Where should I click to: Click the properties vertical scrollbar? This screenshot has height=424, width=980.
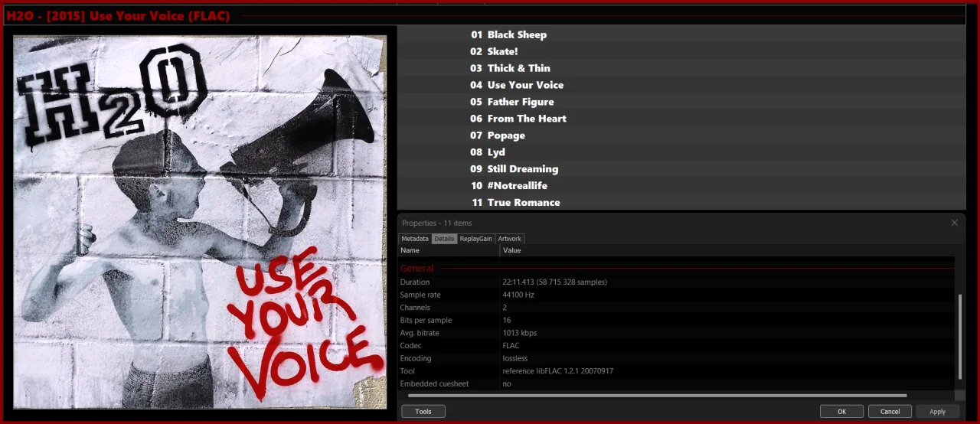coord(959,337)
